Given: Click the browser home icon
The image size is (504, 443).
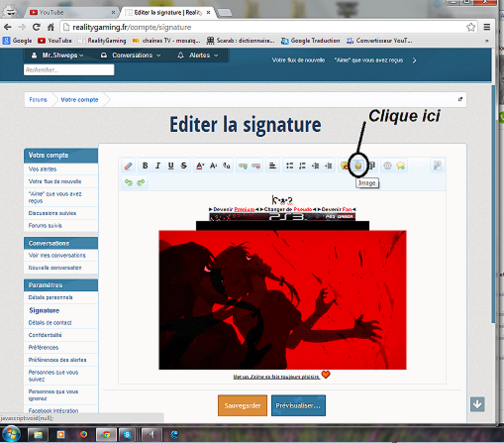Looking at the screenshot, I should (50, 27).
